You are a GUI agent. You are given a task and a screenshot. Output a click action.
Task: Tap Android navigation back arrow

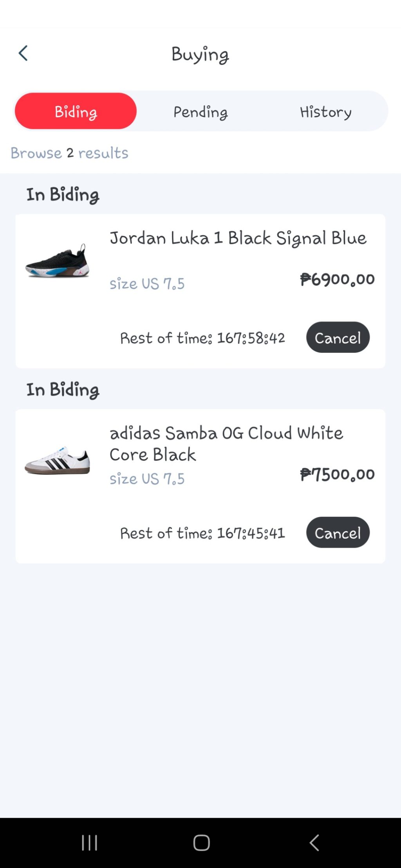click(x=314, y=842)
